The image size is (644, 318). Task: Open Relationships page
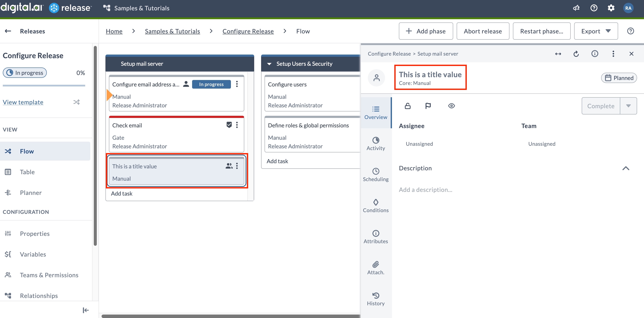click(45, 296)
